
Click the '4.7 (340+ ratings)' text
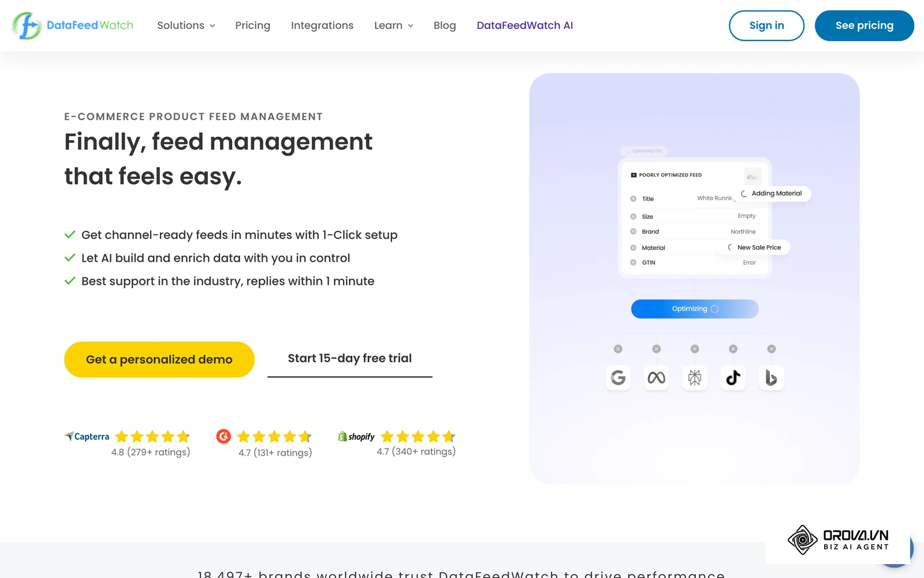[x=416, y=451]
